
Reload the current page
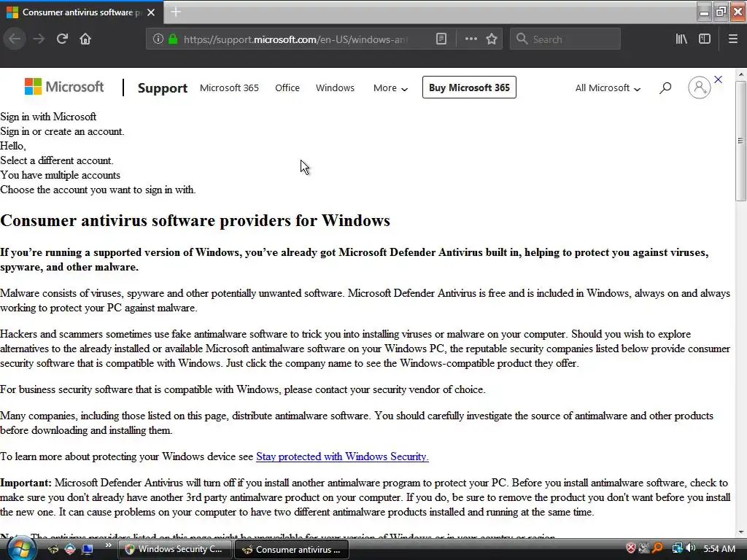click(x=62, y=39)
